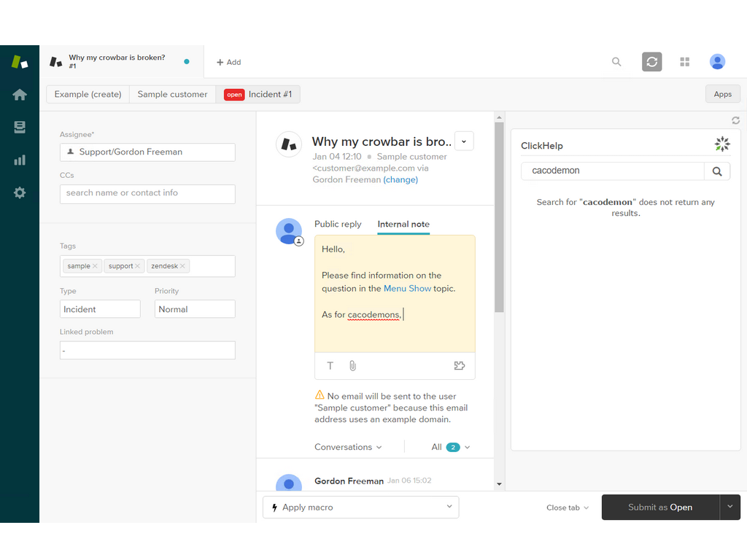Run ClickHelp search magnifier button

click(x=717, y=171)
